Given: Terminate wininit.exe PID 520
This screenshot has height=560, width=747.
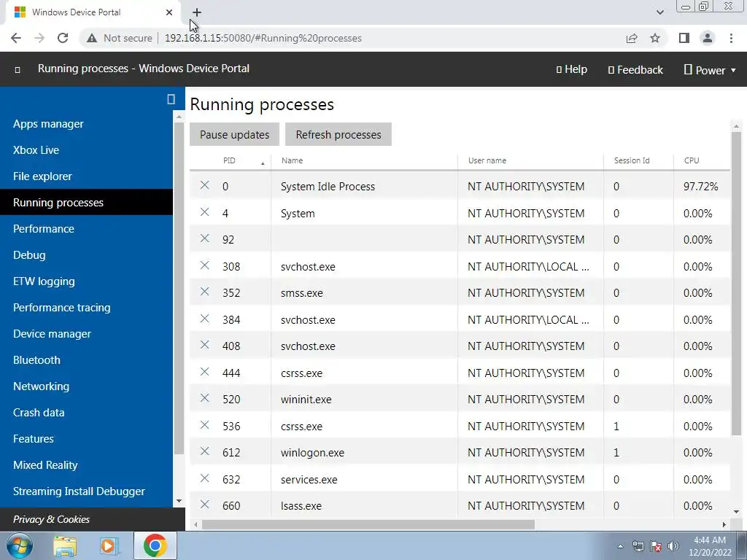Looking at the screenshot, I should click(x=204, y=398).
